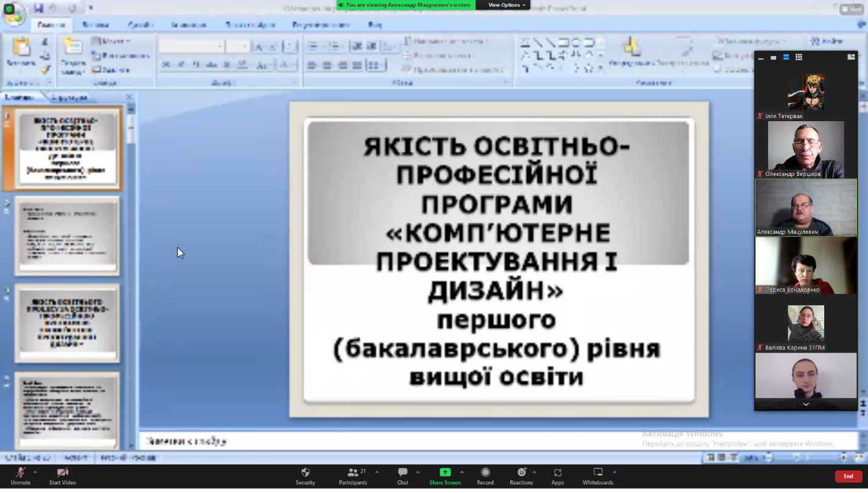The image size is (868, 493).
Task: Toggle bold text formatting
Action: 165,65
